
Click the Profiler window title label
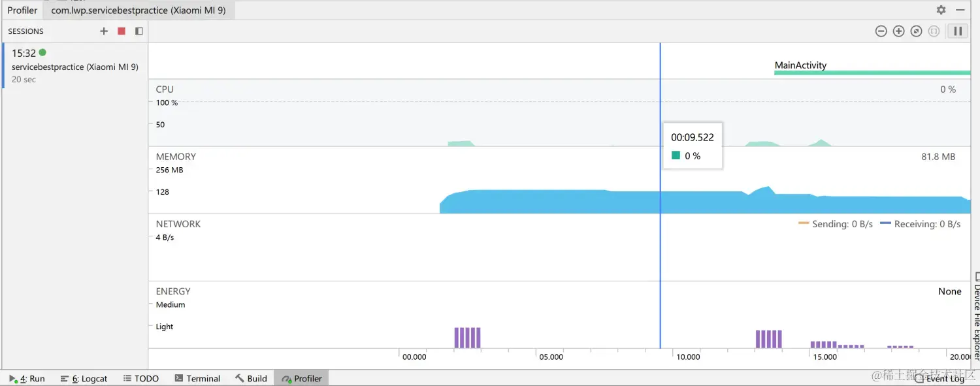[x=22, y=10]
